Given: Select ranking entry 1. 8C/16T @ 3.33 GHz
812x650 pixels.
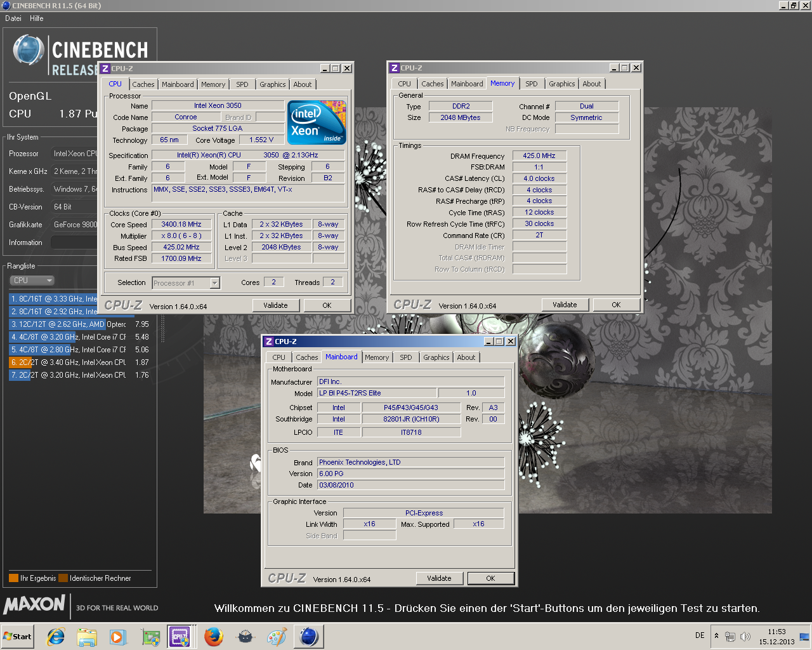Looking at the screenshot, I should pos(54,299).
